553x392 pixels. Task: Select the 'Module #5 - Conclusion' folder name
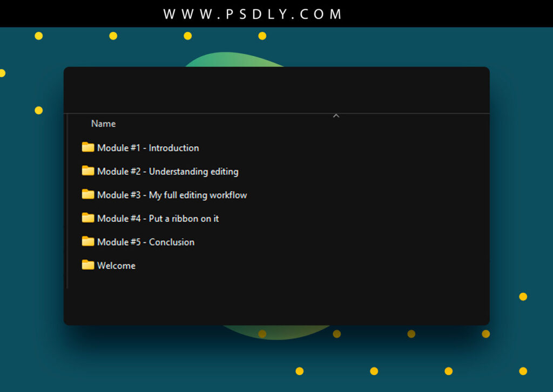(146, 242)
